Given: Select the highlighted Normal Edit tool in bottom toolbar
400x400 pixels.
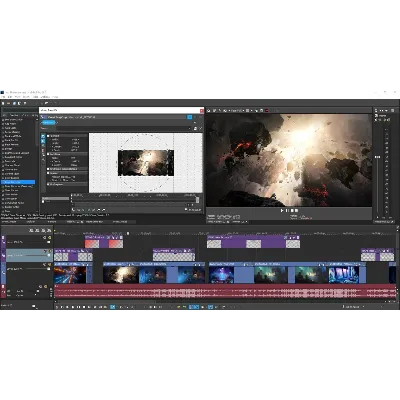Looking at the screenshot, I should (x=113, y=307).
